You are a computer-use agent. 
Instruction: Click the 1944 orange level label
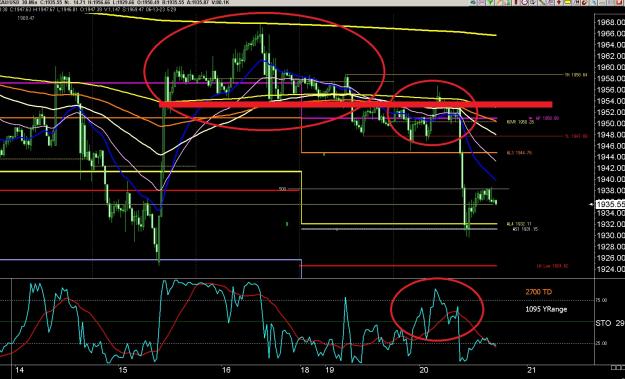(x=519, y=153)
